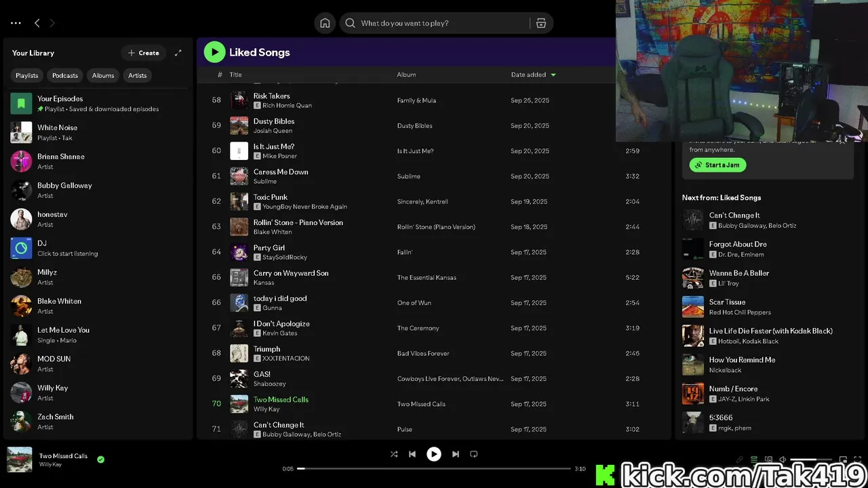Image resolution: width=868 pixels, height=488 pixels.
Task: Click the now-playing album art thumbnail
Action: 20,460
